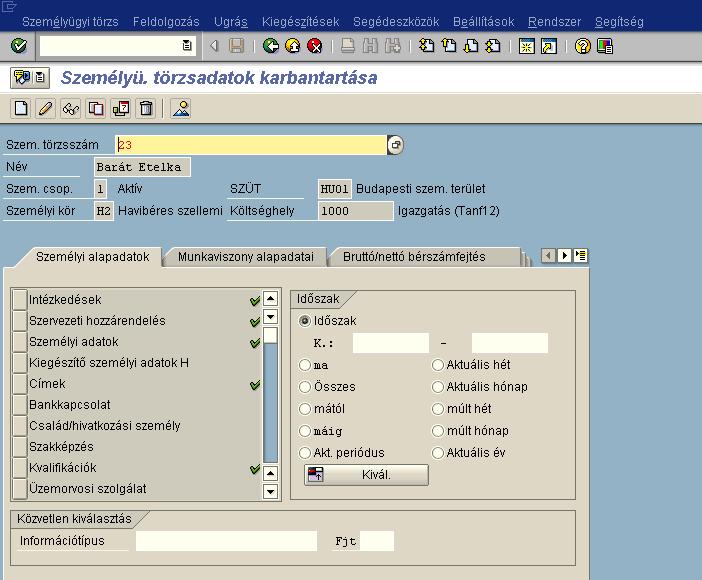The width and height of the screenshot is (702, 580).
Task: Click the tab strip right arrow
Action: 564,256
